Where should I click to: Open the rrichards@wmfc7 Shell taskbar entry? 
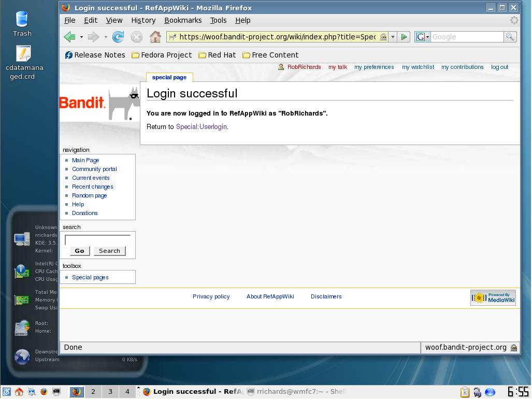296,392
